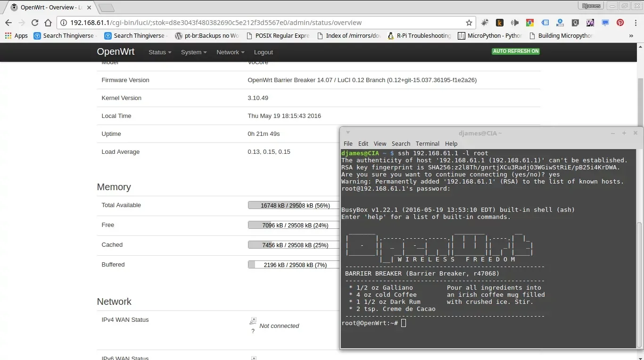Click the Chrome-colored download arrow extension
This screenshot has width=644, height=360.
(530, 23)
